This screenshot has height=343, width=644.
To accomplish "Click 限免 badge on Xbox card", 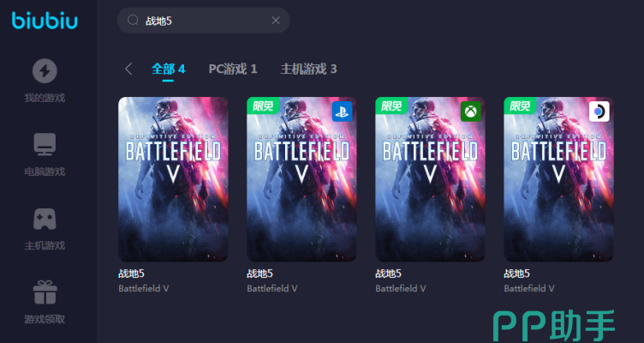I will point(391,105).
